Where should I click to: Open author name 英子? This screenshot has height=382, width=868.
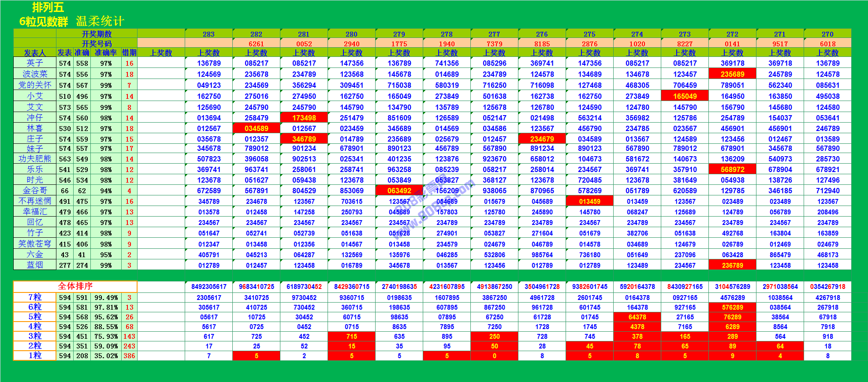coord(35,63)
